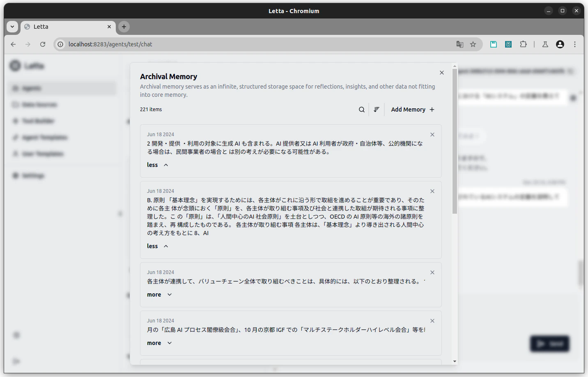Delete the memory starting with 'B. 原則'
588x377 pixels.
[432, 191]
